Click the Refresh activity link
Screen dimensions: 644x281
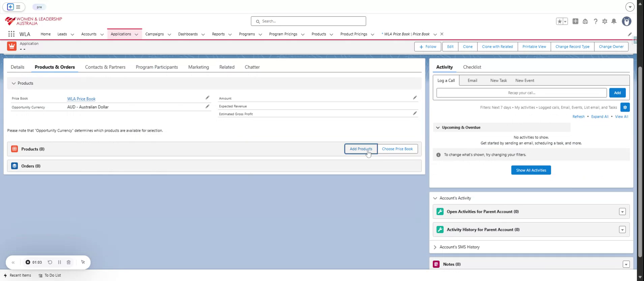(x=578, y=117)
